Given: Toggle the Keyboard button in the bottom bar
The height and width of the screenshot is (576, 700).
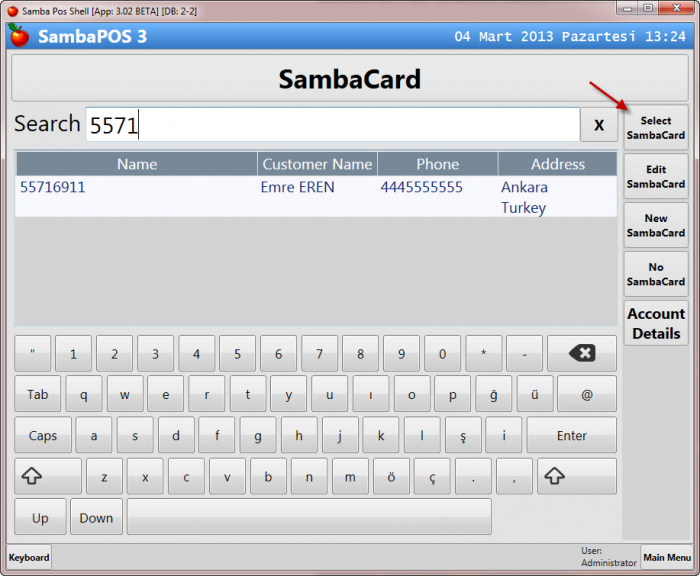Looking at the screenshot, I should (30, 558).
